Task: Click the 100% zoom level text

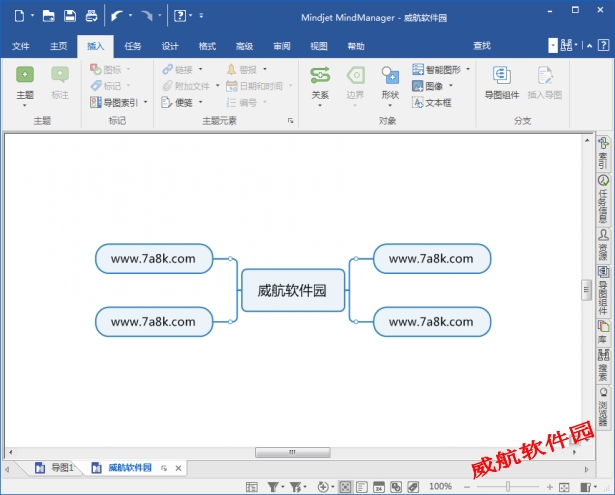Action: click(440, 486)
